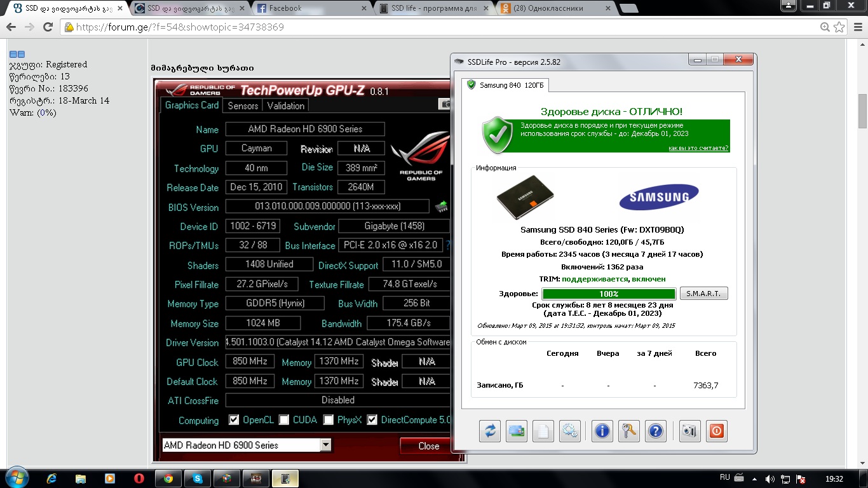Switch to the Одноклассники browser tab
This screenshot has width=868, height=488.
(x=557, y=8)
